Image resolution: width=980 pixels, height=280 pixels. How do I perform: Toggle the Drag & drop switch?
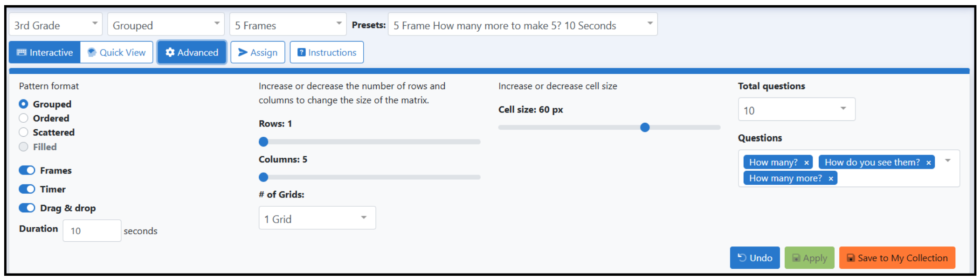point(27,208)
